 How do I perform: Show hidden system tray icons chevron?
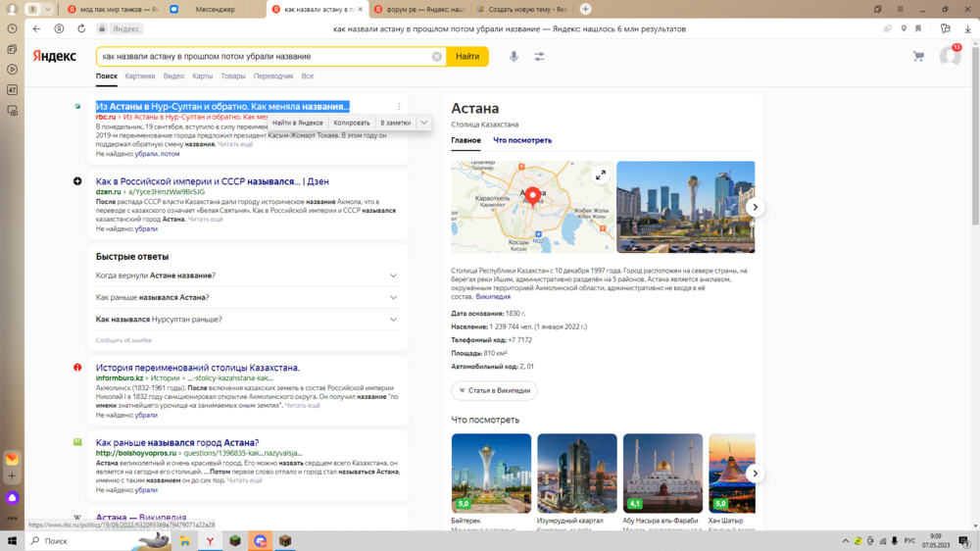(x=846, y=541)
